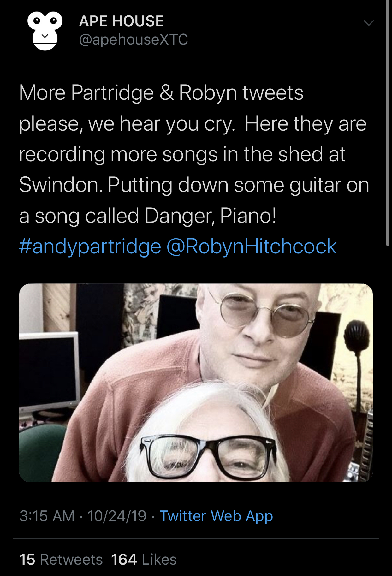View the 164 Likes list
The image size is (392, 576).
[x=144, y=559]
